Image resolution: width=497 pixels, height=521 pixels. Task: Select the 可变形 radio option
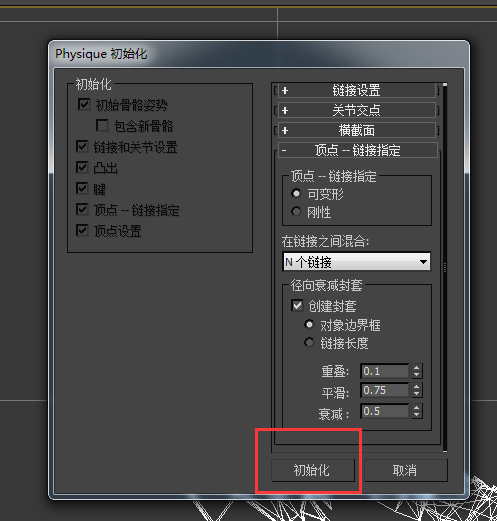(296, 193)
